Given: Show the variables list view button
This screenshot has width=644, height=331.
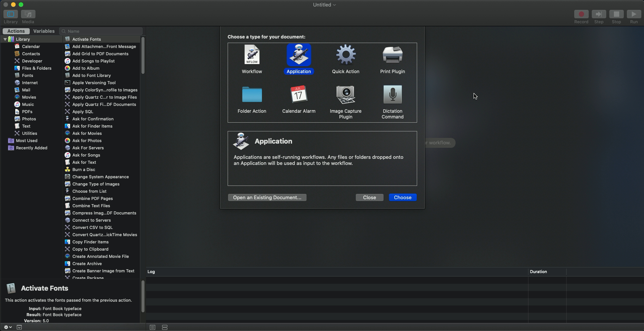Looking at the screenshot, I should tap(165, 328).
